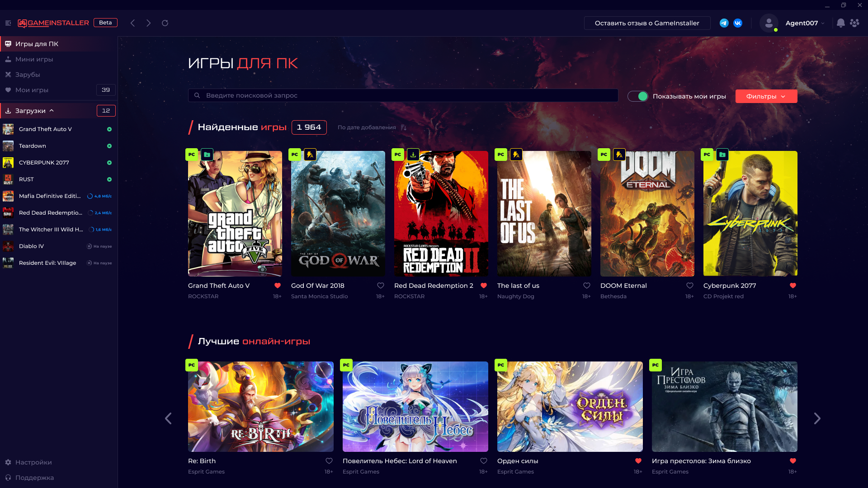Click the user avatar icon
Screen dimensions: 868x488
[769, 23]
